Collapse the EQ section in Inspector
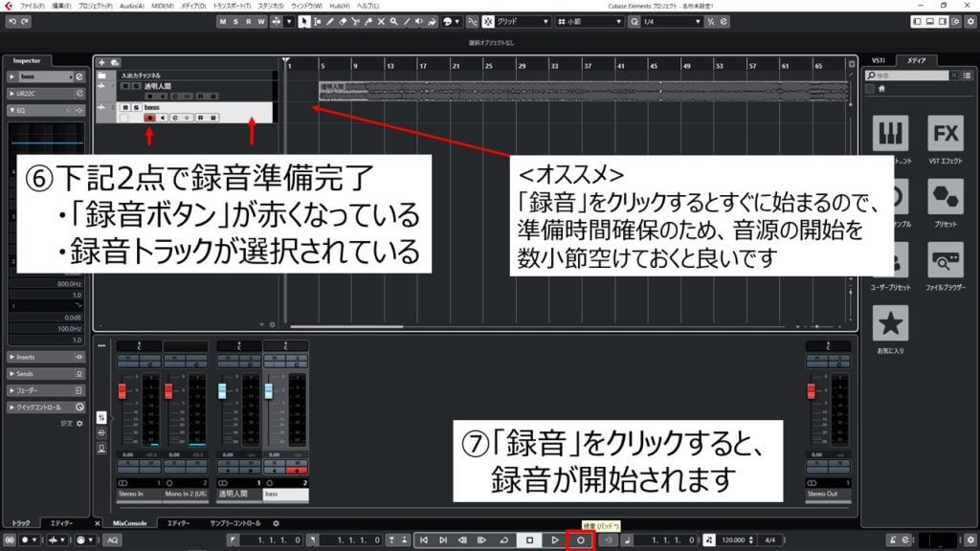980x551 pixels. click(x=46, y=111)
